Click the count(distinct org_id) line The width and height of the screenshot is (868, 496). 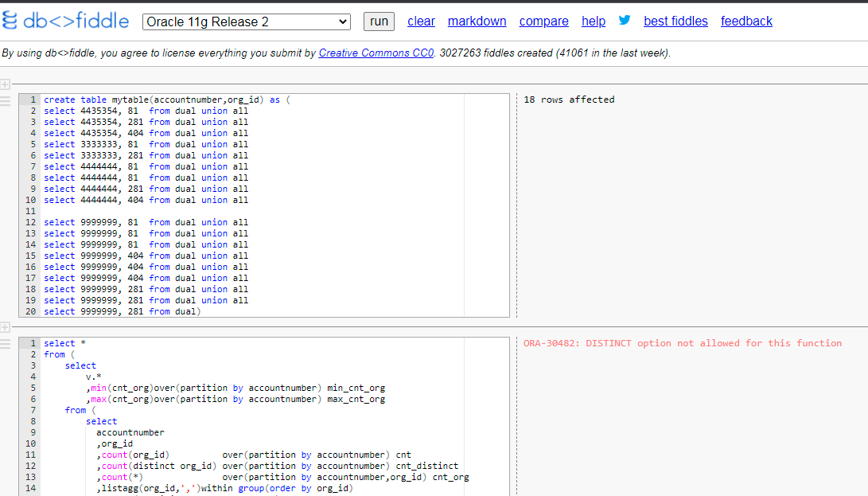tap(278, 466)
